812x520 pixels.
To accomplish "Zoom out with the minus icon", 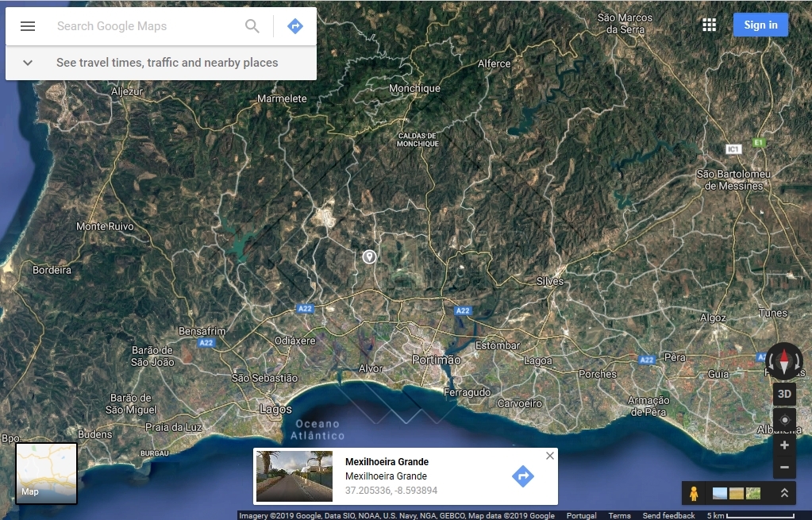I will tap(783, 468).
